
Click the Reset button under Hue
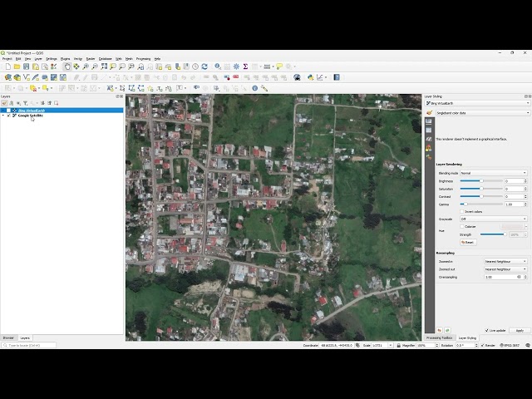coord(468,243)
